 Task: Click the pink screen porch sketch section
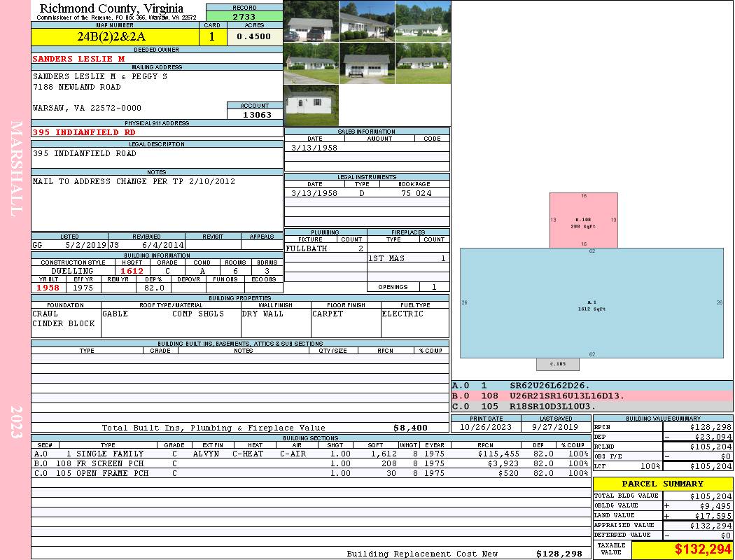[x=584, y=220]
